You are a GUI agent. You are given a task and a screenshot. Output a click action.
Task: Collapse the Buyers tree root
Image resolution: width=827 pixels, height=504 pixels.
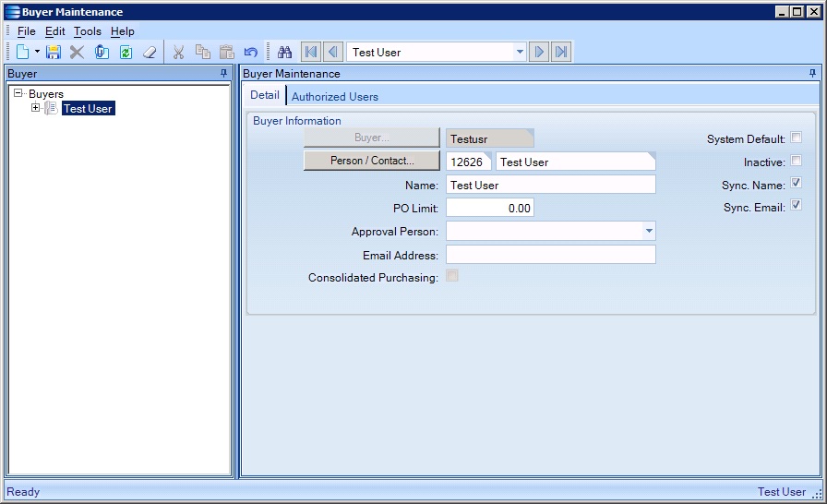18,93
